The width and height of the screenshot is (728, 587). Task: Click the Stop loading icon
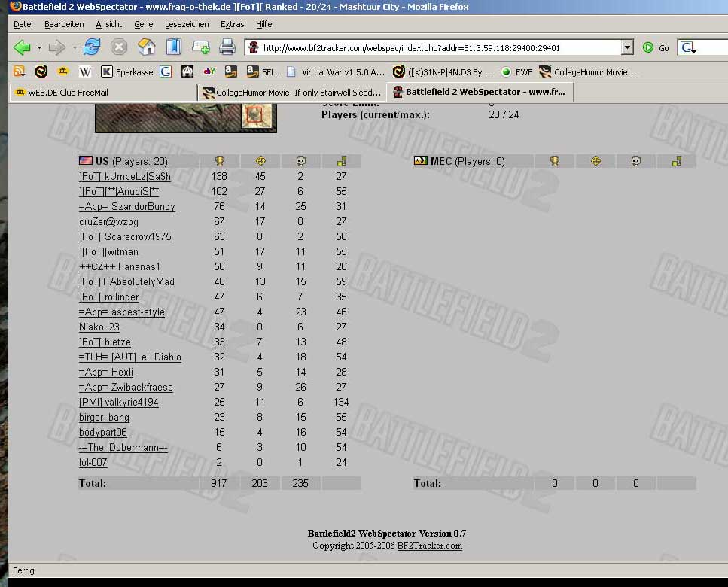pyautogui.click(x=119, y=47)
